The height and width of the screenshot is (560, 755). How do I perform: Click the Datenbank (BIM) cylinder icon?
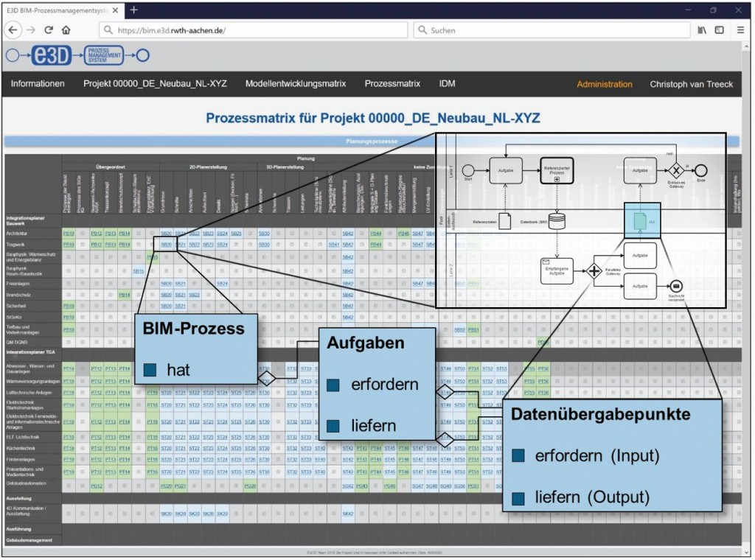coord(557,221)
